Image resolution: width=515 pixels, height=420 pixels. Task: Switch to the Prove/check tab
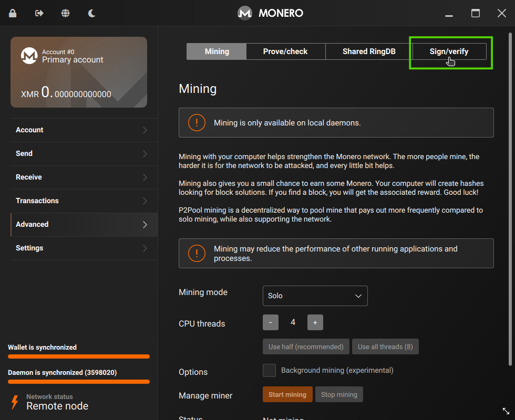(285, 51)
